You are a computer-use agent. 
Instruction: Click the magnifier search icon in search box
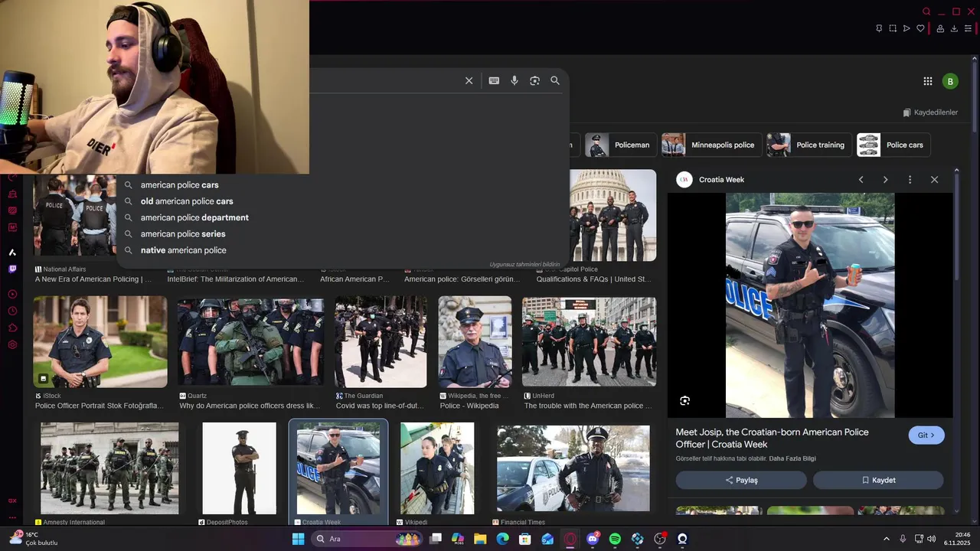pos(555,80)
